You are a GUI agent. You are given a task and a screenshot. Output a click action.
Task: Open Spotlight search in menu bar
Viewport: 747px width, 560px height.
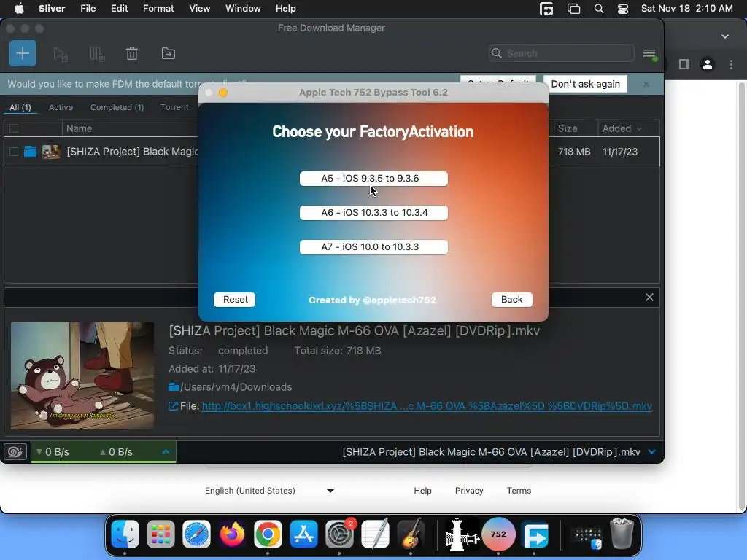(x=599, y=9)
